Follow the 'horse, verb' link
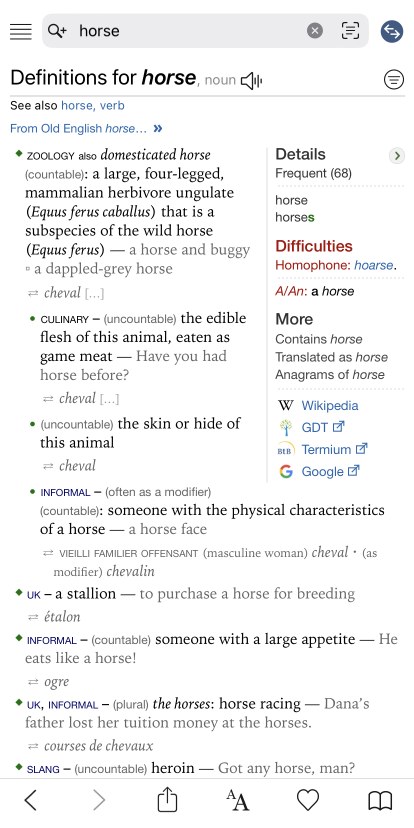The height and width of the screenshot is (828, 414). click(93, 106)
